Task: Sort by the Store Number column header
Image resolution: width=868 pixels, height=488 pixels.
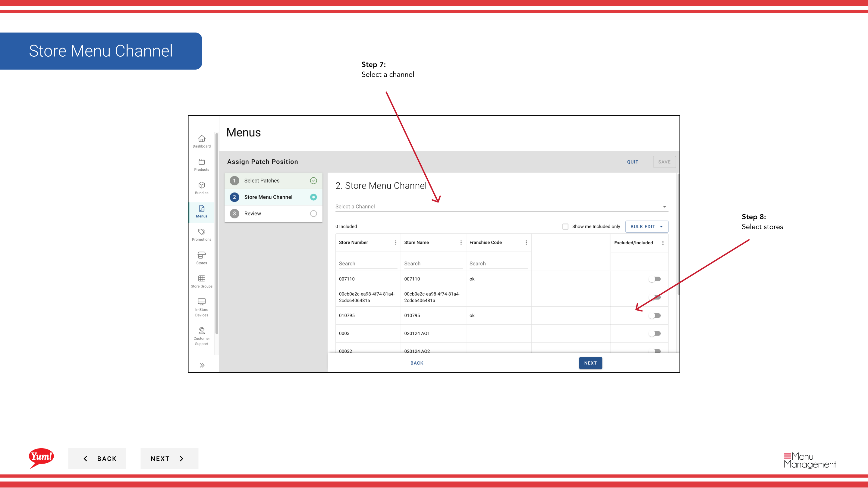Action: [353, 242]
